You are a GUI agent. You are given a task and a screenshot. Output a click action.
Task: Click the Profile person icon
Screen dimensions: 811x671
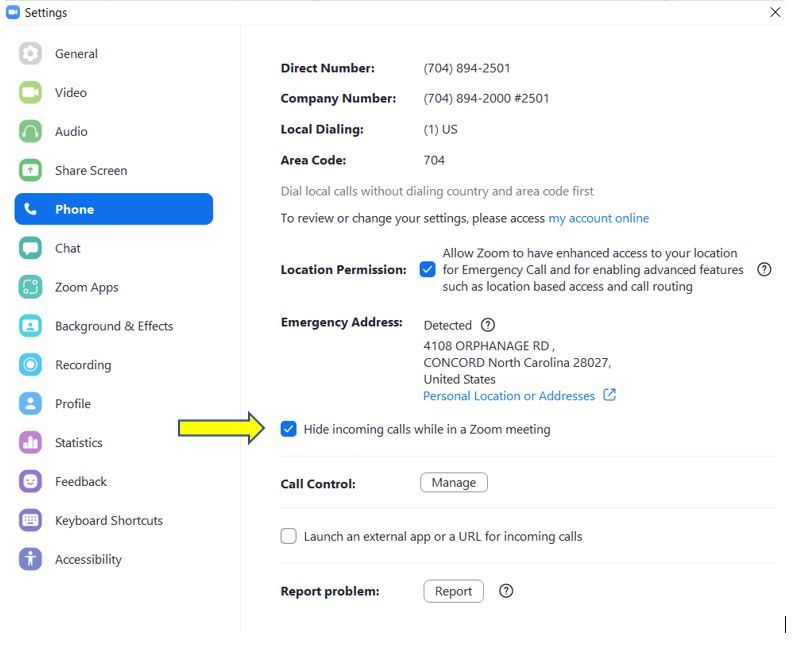[30, 404]
